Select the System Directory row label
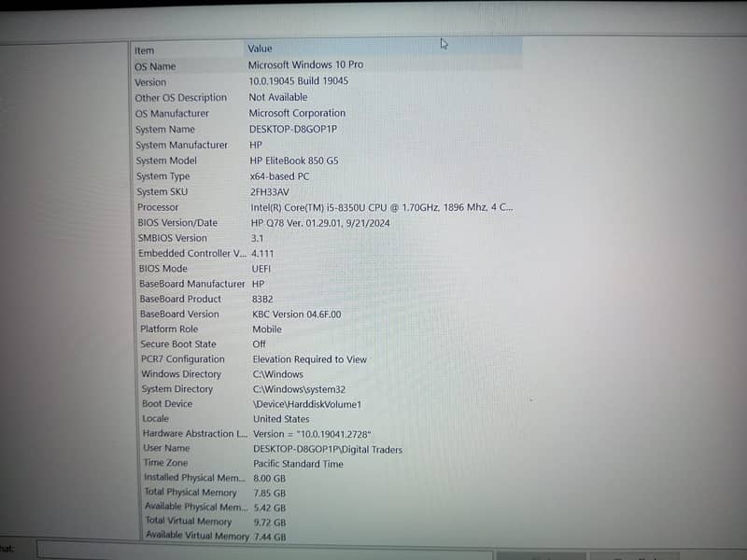747x560 pixels. point(177,388)
